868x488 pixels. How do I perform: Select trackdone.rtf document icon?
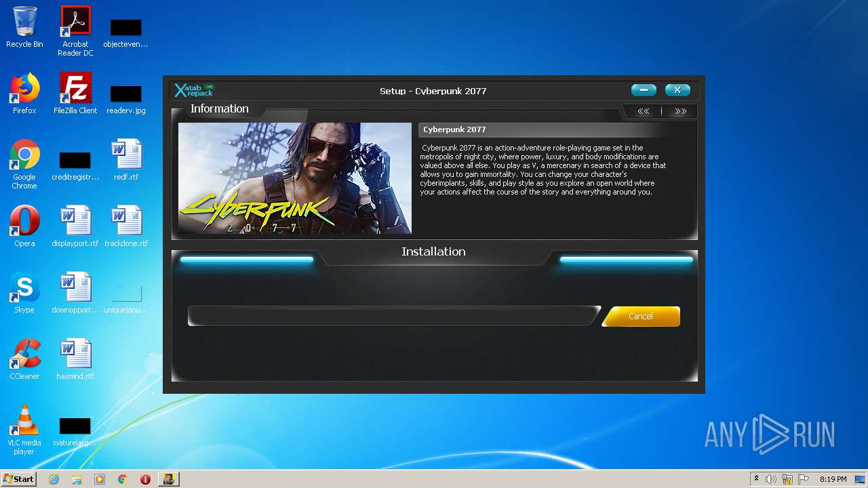pos(126,226)
